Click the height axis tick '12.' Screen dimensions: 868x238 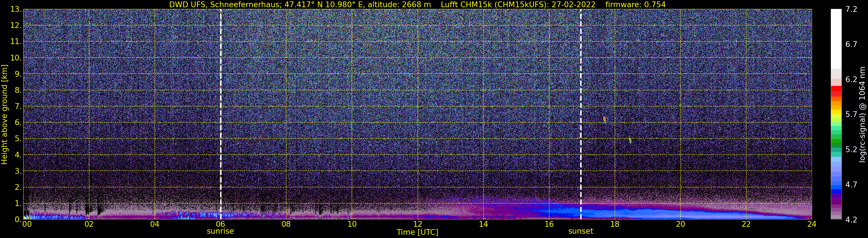tap(16, 26)
